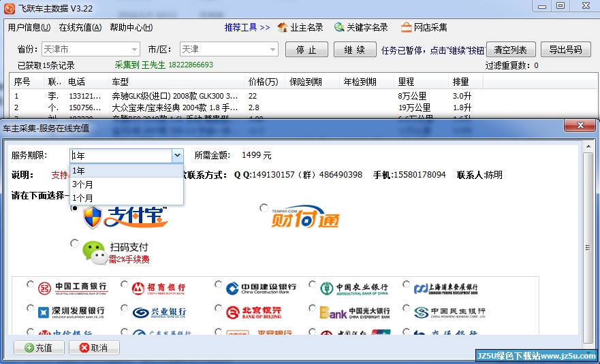Click the 电话 column header
This screenshot has width=600, height=364.
tap(86, 82)
